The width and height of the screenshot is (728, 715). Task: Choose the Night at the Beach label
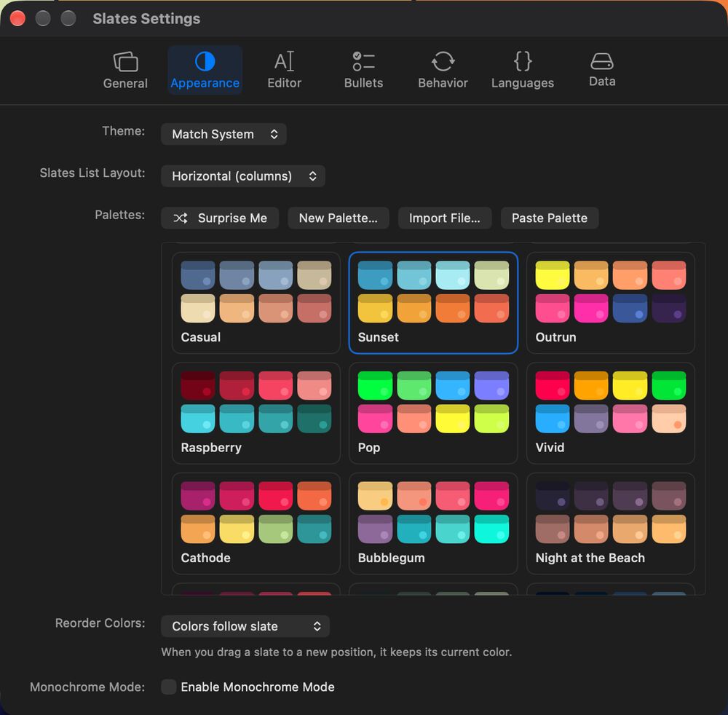pyautogui.click(x=590, y=558)
